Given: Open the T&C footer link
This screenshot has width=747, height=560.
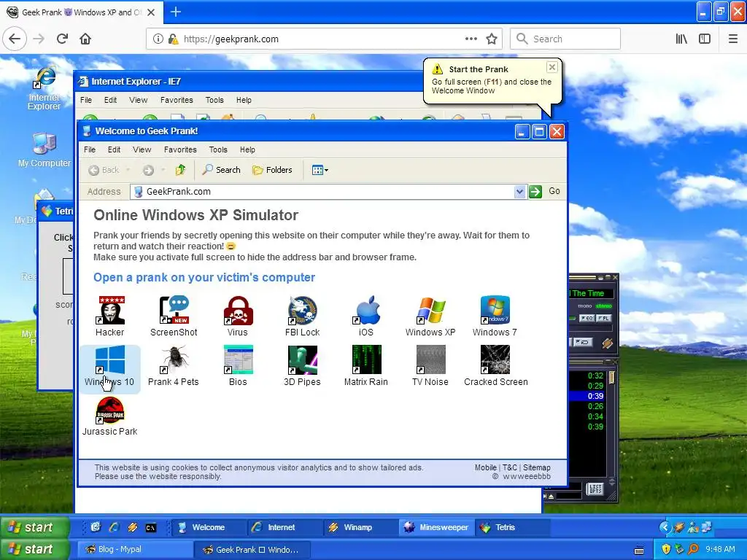Looking at the screenshot, I should 510,467.
